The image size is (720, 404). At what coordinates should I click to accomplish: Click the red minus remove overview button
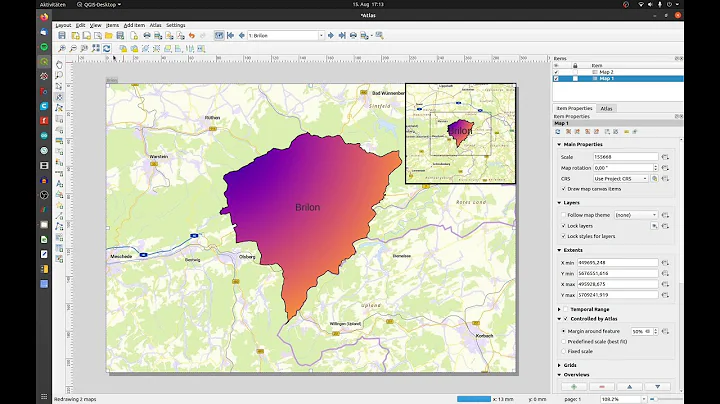point(602,387)
